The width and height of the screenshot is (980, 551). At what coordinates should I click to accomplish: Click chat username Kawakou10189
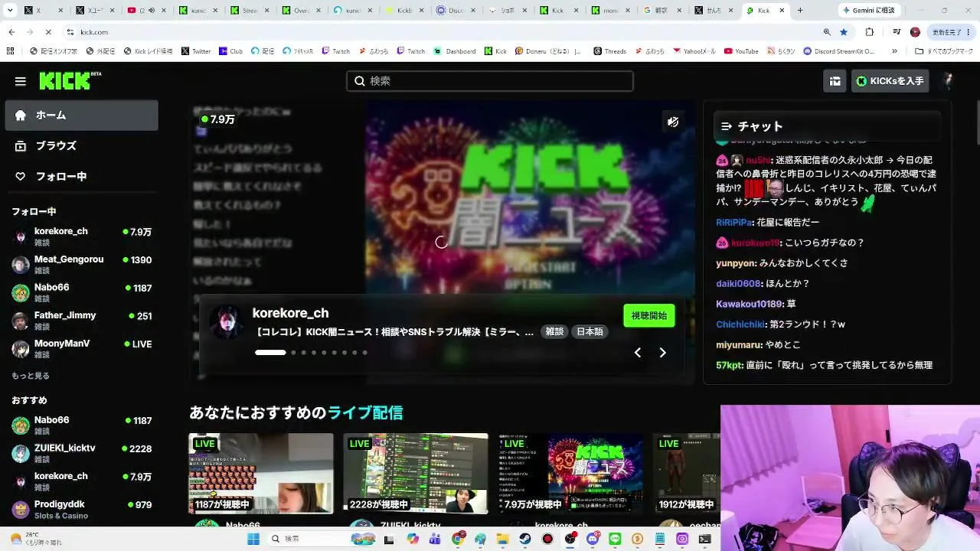click(x=748, y=304)
